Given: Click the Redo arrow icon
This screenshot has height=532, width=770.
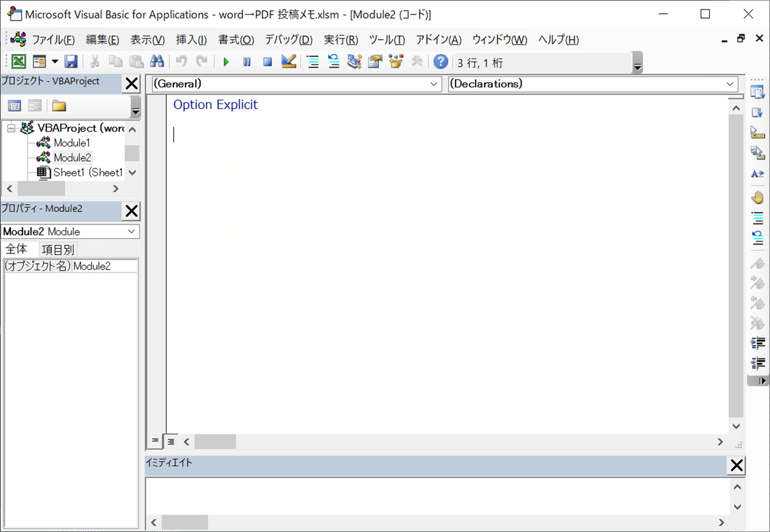Looking at the screenshot, I should [202, 62].
